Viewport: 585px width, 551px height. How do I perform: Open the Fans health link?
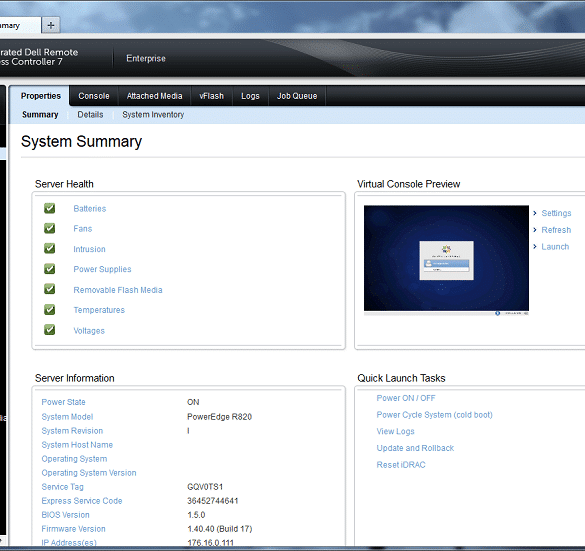click(x=82, y=229)
